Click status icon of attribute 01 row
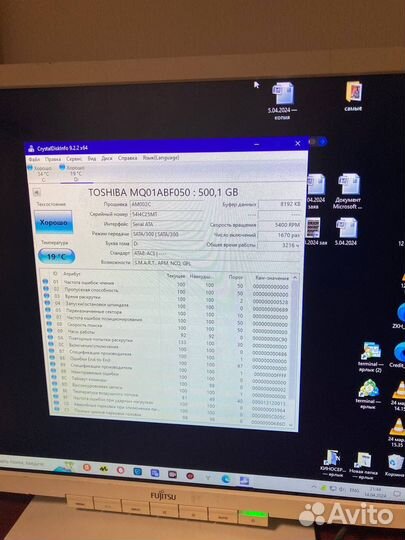The image size is (405, 540). tap(45, 282)
